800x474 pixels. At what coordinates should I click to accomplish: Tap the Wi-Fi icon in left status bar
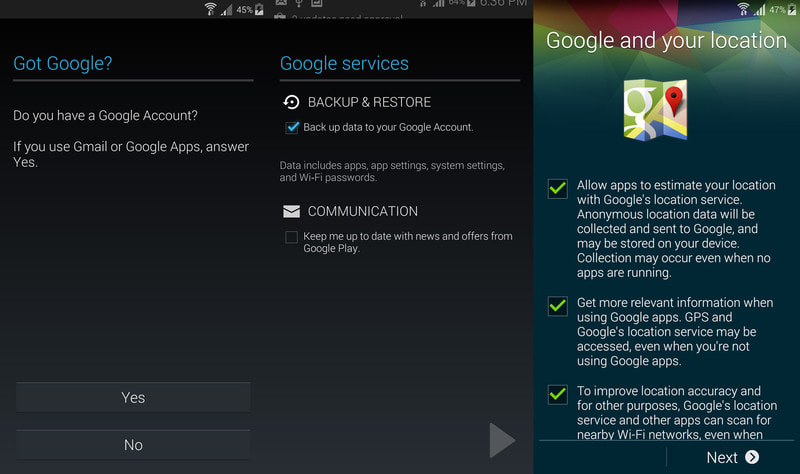coord(210,9)
